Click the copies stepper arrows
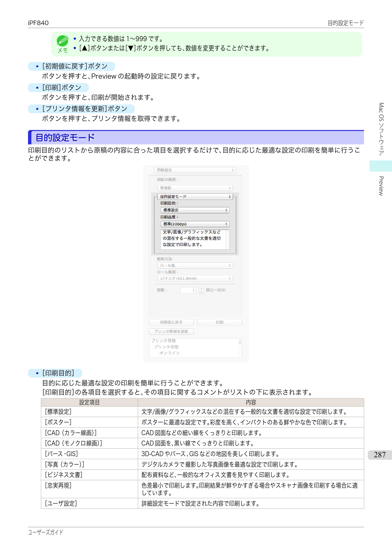Screen dimensions: 392x555 pos(201,290)
